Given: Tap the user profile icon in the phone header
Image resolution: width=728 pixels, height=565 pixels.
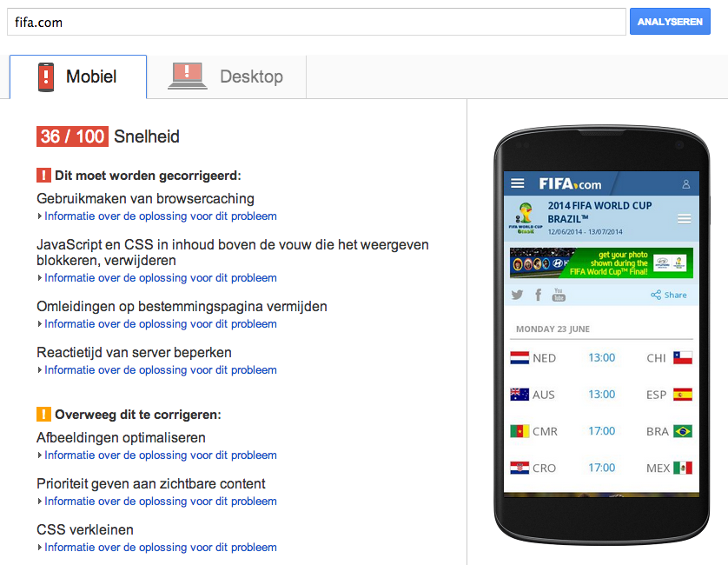Looking at the screenshot, I should 685,184.
